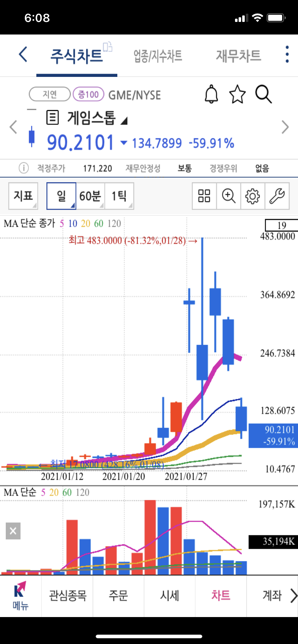The image size is (298, 644).
Task: Tap GME/NYSE ticker label
Action: click(135, 95)
